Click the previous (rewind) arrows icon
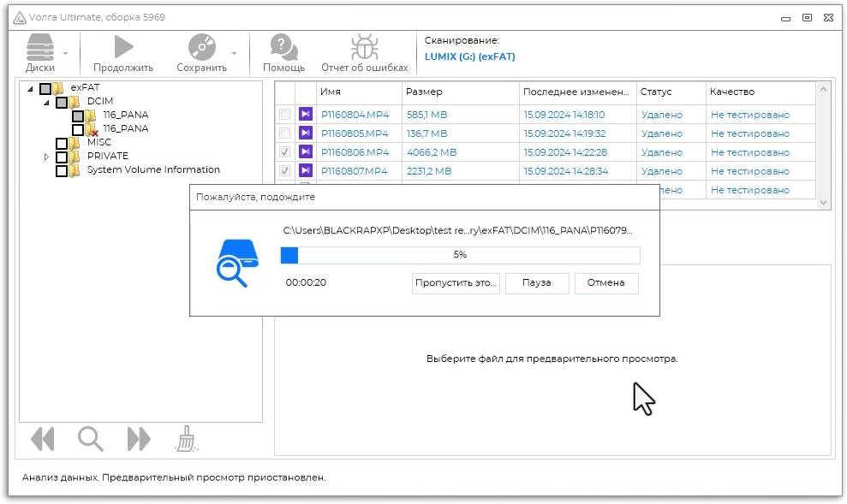847x504 pixels. point(43,439)
